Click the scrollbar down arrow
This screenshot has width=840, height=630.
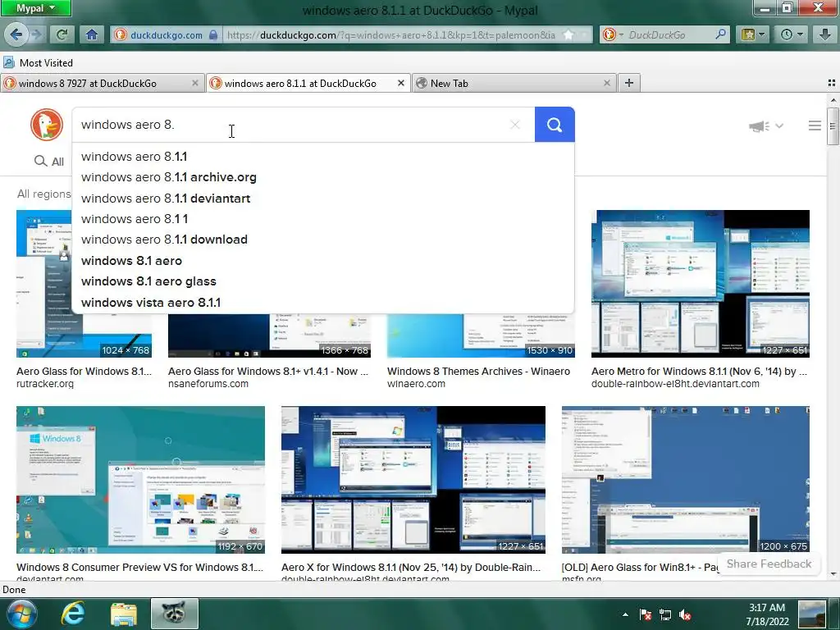pos(833,574)
